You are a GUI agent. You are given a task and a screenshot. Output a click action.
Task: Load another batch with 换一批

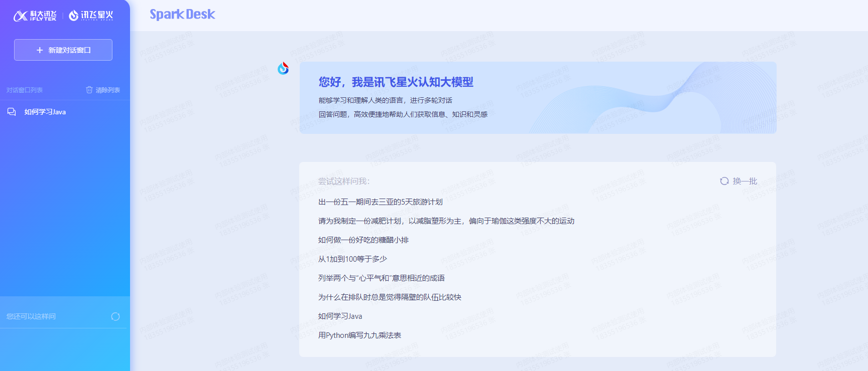pyautogui.click(x=745, y=181)
